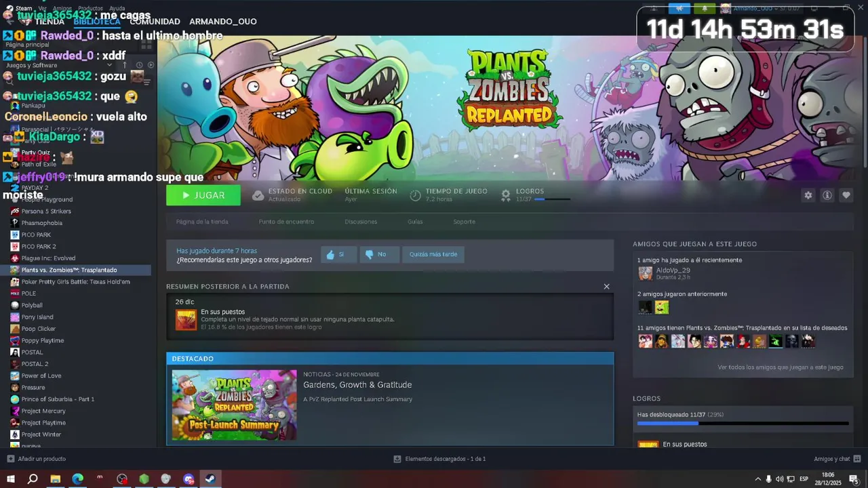868x488 pixels.
Task: Click main page vertical scrollbar
Action: pos(865,102)
